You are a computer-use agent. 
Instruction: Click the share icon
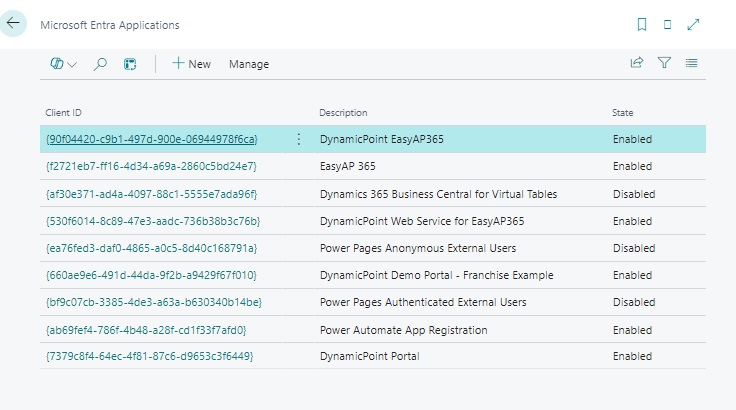click(636, 63)
